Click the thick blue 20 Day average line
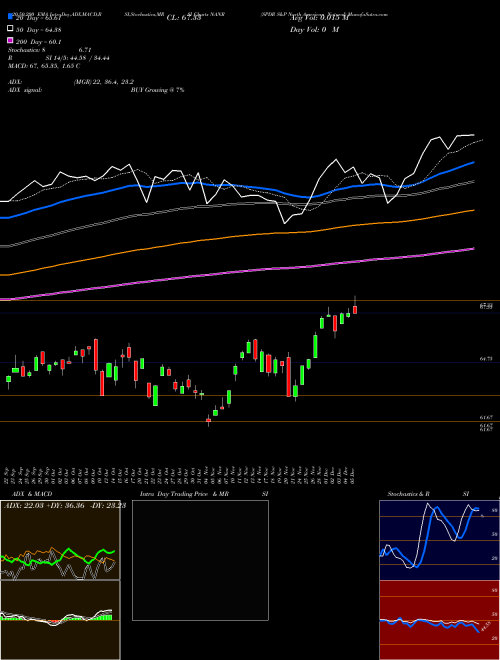500x660 pixels. (x=237, y=186)
